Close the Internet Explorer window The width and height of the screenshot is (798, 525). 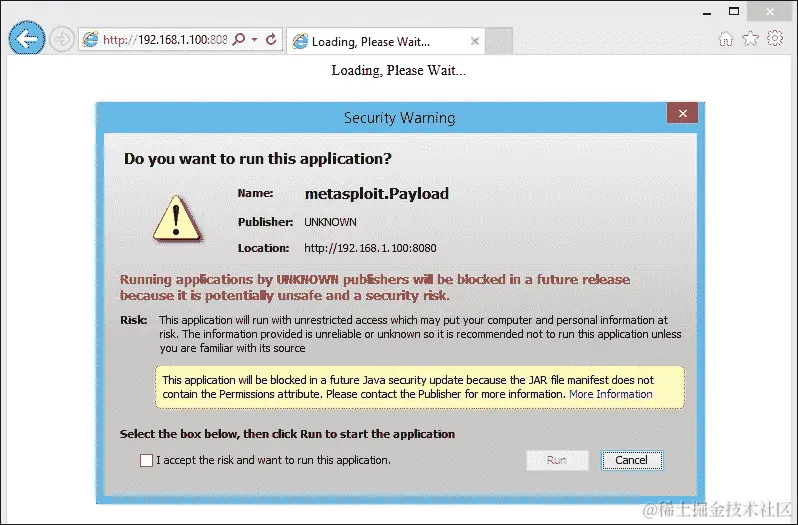coord(770,11)
